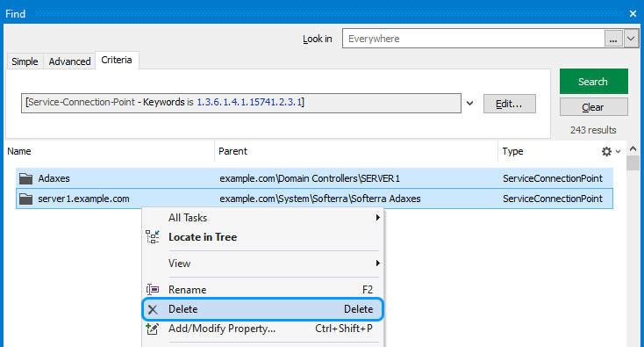Open the column settings gear icon

[606, 151]
